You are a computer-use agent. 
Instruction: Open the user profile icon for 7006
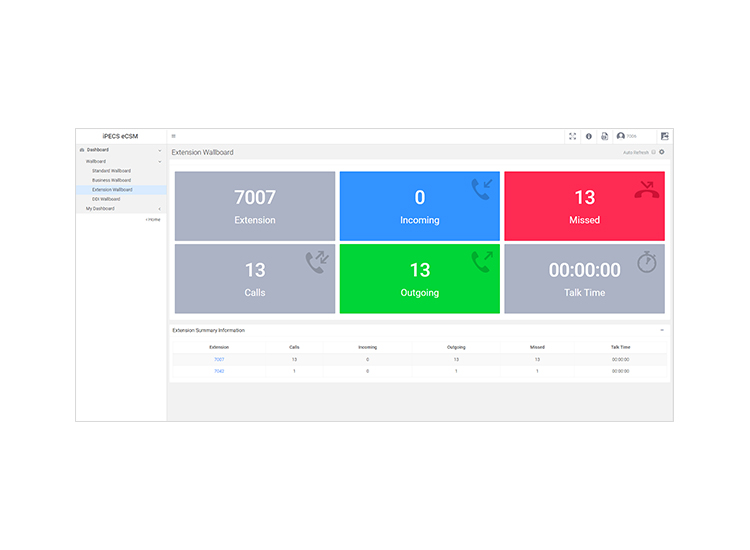pyautogui.click(x=621, y=136)
